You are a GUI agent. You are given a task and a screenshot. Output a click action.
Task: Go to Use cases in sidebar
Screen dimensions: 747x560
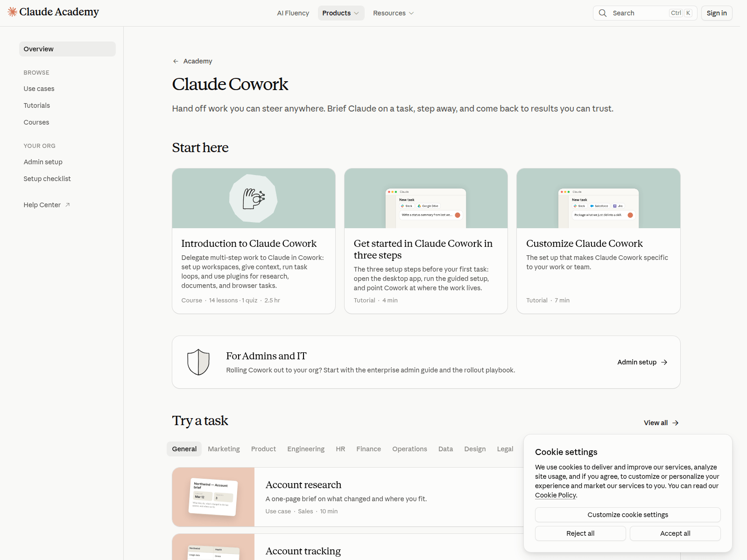pyautogui.click(x=39, y=89)
